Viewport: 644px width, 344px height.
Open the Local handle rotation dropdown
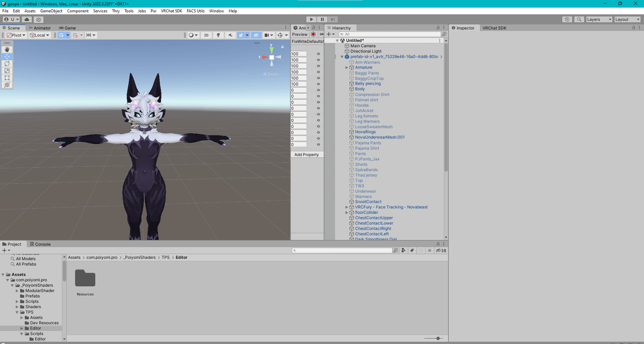[39, 35]
